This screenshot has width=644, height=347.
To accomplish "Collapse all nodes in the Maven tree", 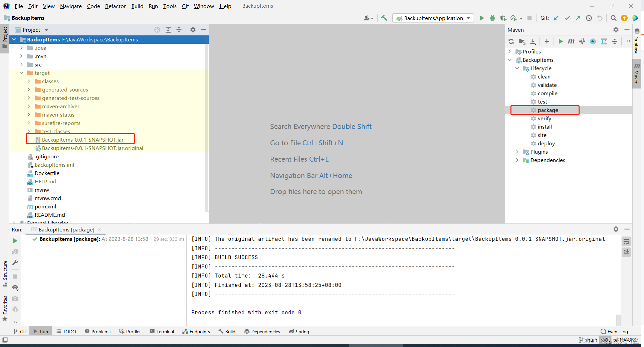I will click(x=615, y=41).
